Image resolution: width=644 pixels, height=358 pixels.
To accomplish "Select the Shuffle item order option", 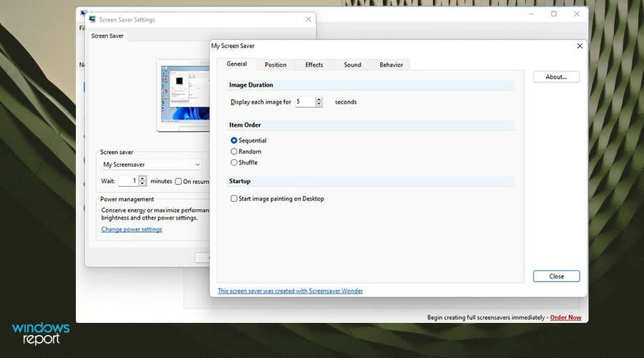I will (x=234, y=163).
